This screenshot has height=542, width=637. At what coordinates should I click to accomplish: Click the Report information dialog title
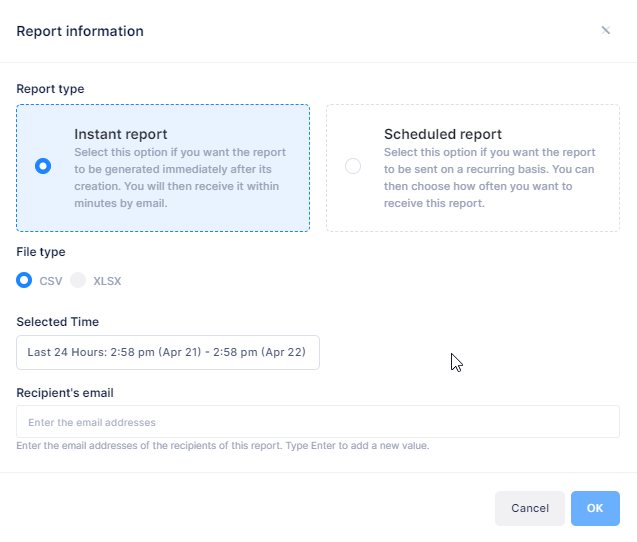pos(80,31)
